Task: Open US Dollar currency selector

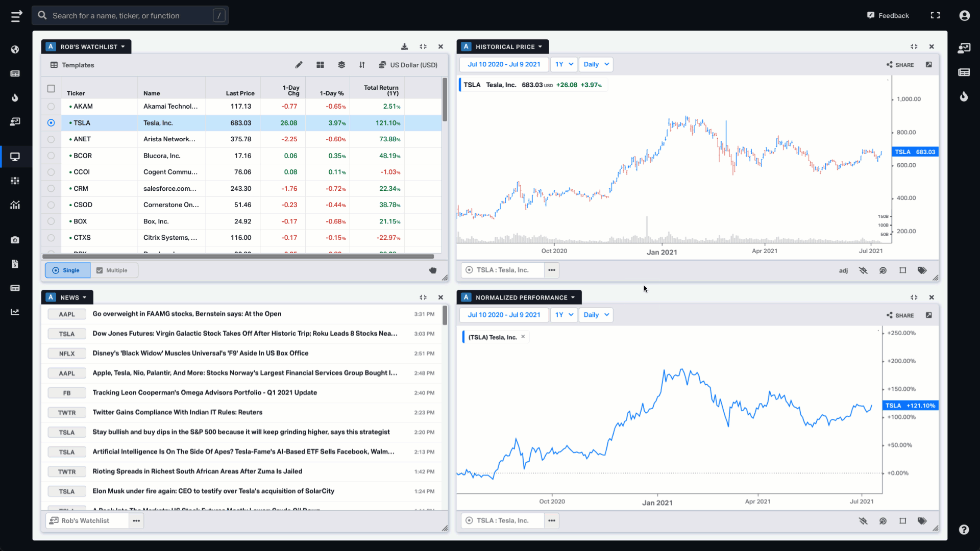Action: click(408, 65)
